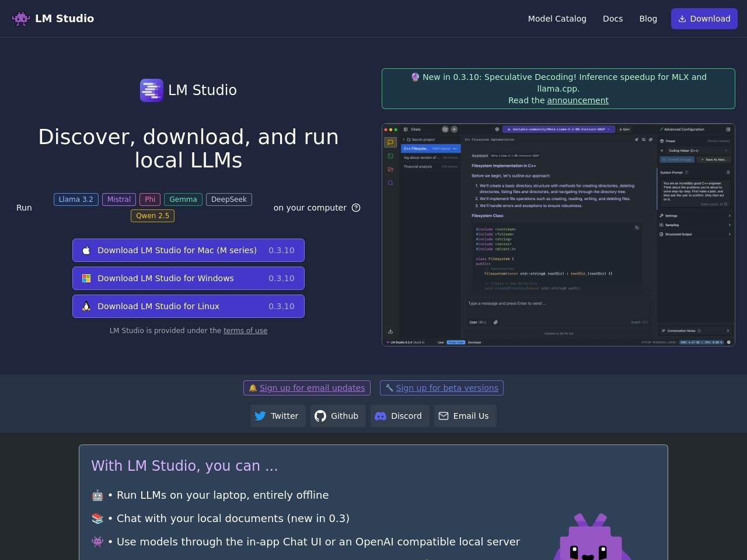This screenshot has width=747, height=560.
Task: Open the Github button
Action: click(338, 416)
